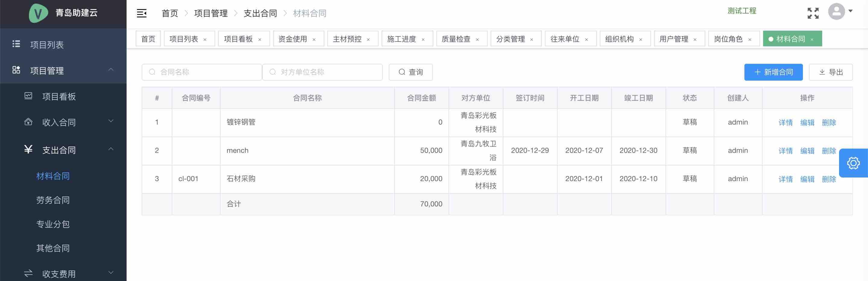The width and height of the screenshot is (868, 281).
Task: Close the 资金使用 tab
Action: [x=314, y=40]
